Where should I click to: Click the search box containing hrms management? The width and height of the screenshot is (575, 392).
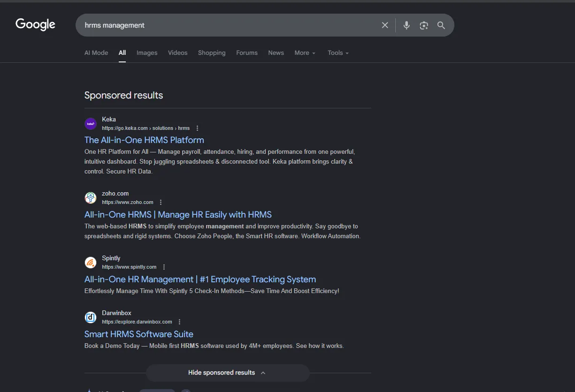point(265,25)
